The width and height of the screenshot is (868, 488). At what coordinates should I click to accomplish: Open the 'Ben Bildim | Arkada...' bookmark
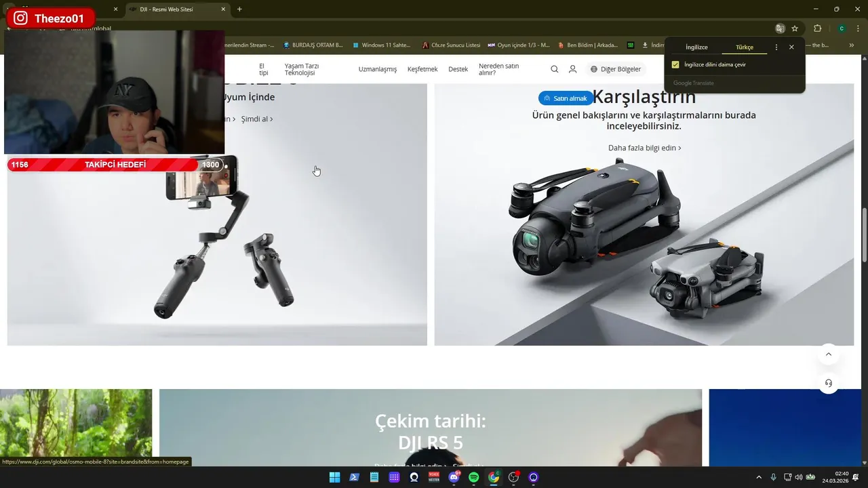click(x=588, y=45)
